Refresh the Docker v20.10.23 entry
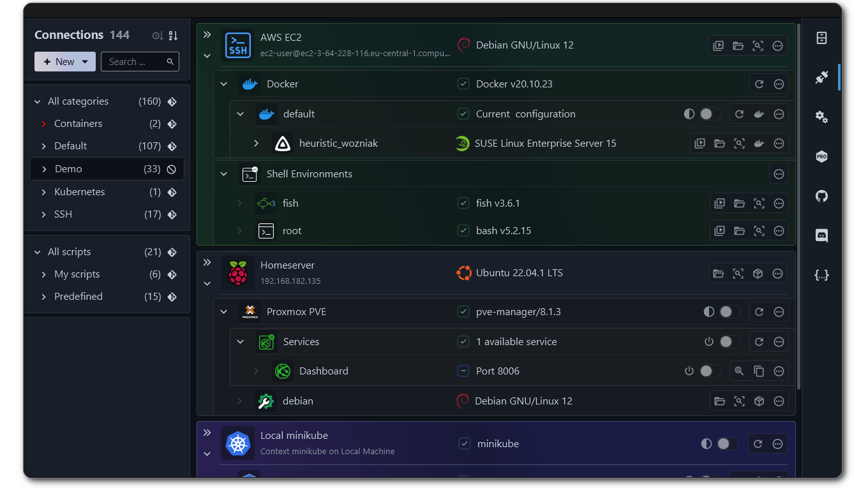The height and width of the screenshot is (488, 868). pos(759,84)
